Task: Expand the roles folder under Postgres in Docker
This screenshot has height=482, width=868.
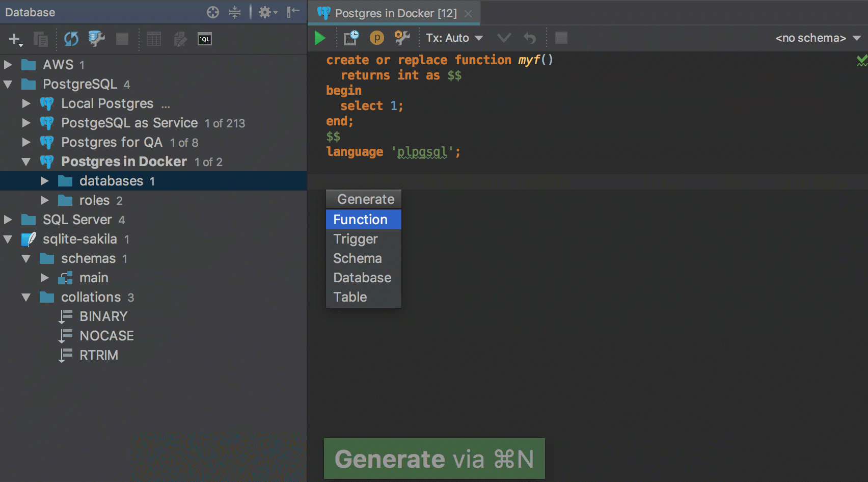Action: (x=45, y=200)
